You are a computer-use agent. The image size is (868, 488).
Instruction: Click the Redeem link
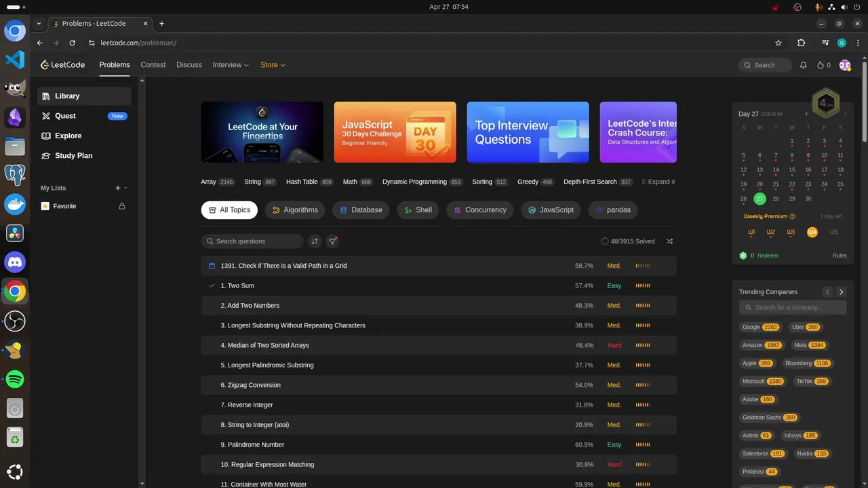[768, 256]
